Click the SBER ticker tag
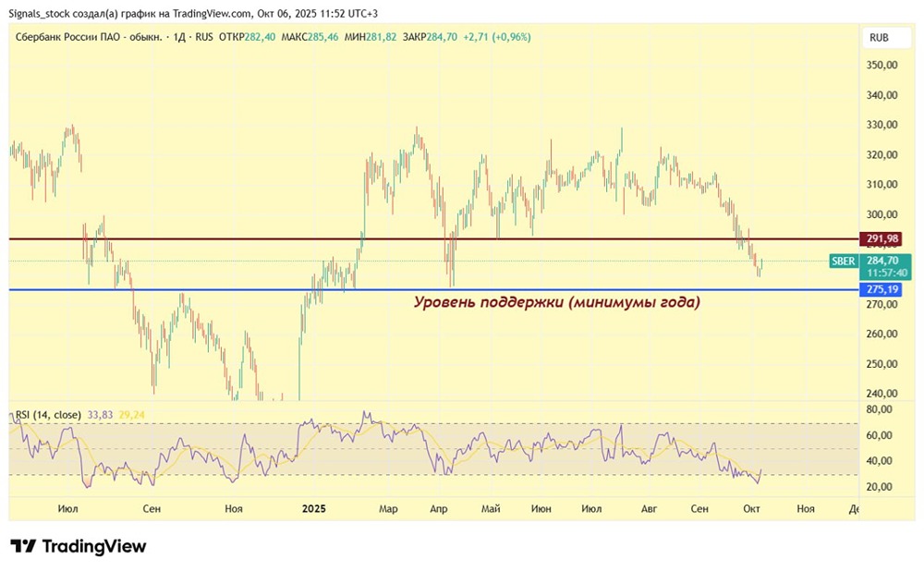This screenshot has height=572, width=924. pos(844,261)
